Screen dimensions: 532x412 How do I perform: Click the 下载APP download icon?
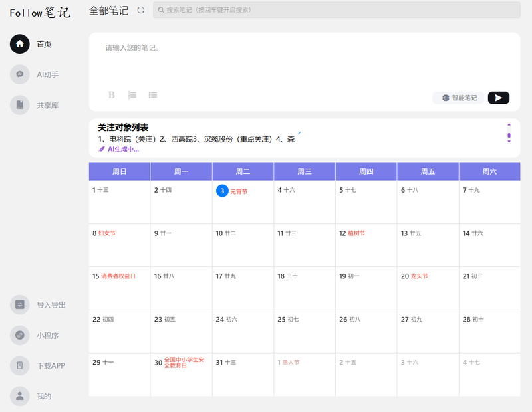(20, 365)
